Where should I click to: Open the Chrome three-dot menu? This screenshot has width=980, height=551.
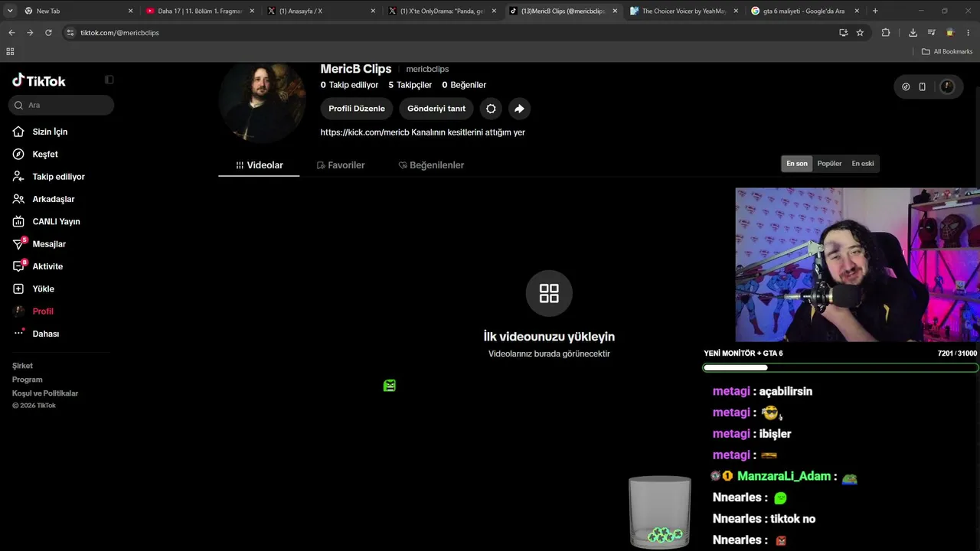969,33
